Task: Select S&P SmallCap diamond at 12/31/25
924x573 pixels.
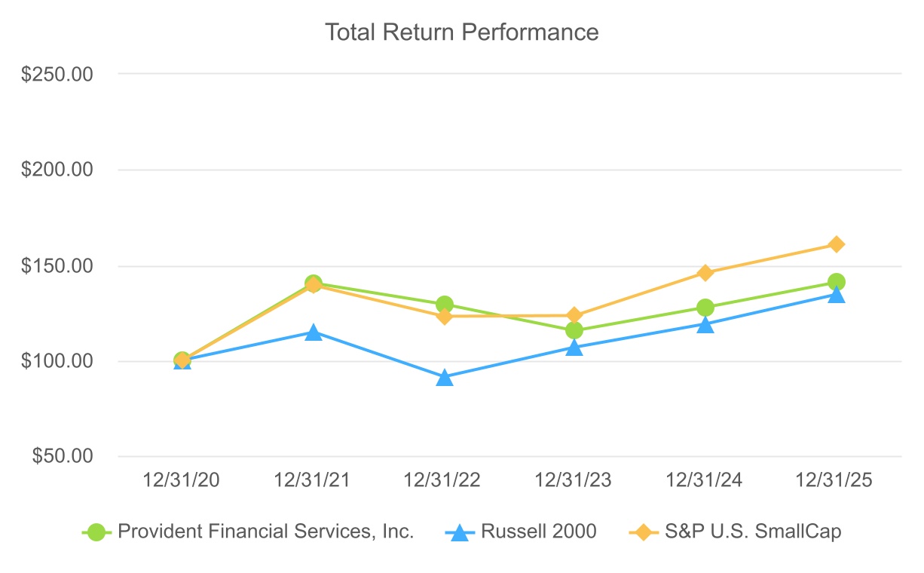Action: (836, 244)
